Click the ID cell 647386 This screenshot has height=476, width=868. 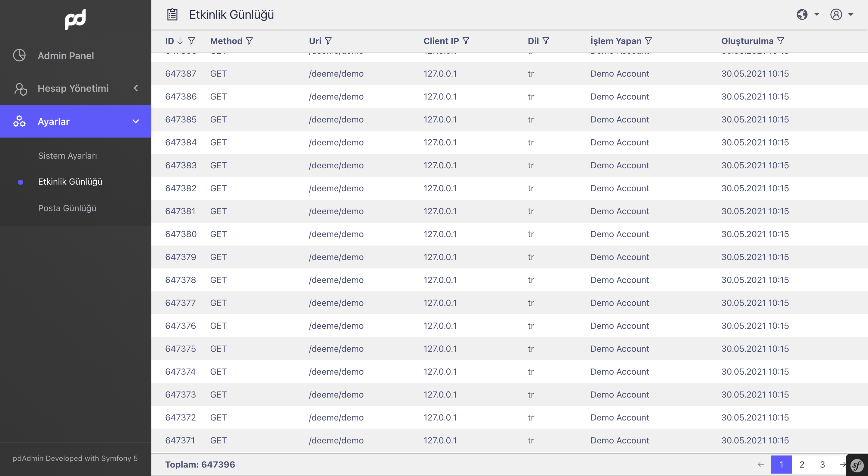[181, 97]
